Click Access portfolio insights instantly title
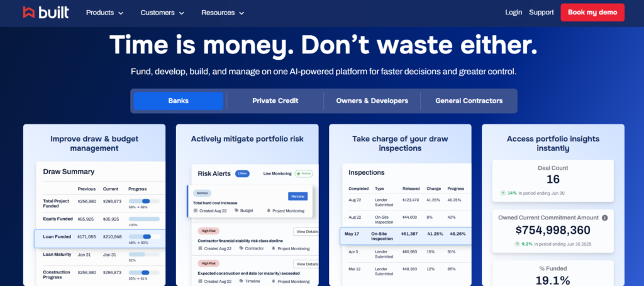 [x=553, y=143]
